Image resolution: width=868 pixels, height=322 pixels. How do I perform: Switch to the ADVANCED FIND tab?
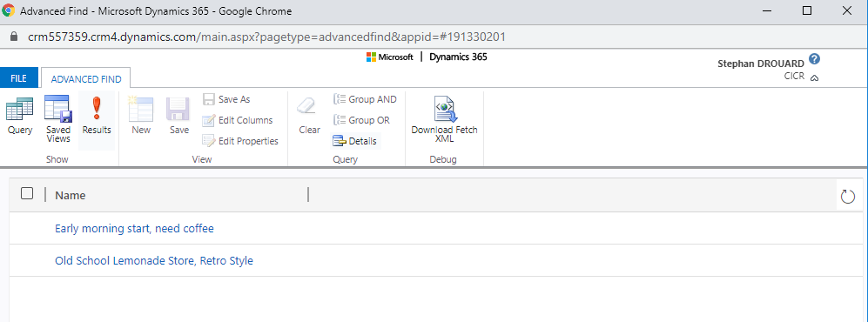coord(86,78)
